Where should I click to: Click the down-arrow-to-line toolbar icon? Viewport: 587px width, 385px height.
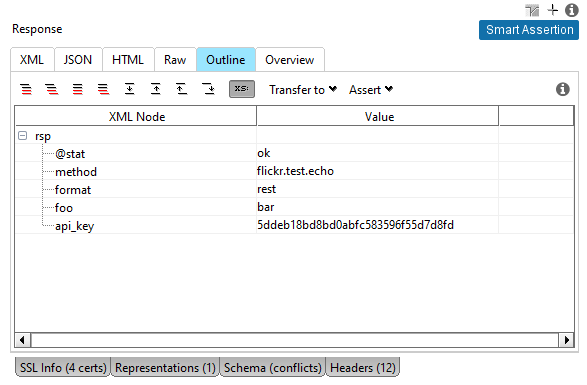pos(130,89)
